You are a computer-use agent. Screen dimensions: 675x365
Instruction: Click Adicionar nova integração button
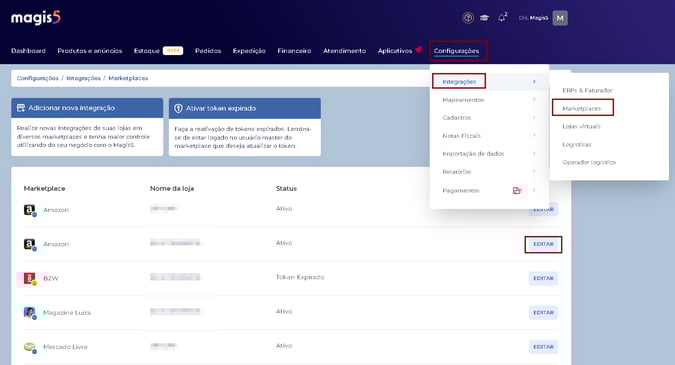tap(87, 108)
